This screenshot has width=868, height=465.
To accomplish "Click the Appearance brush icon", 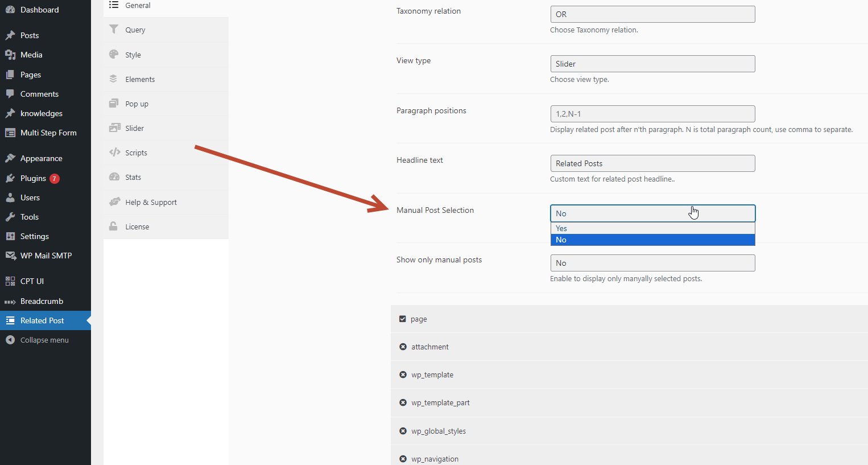I will 10,158.
